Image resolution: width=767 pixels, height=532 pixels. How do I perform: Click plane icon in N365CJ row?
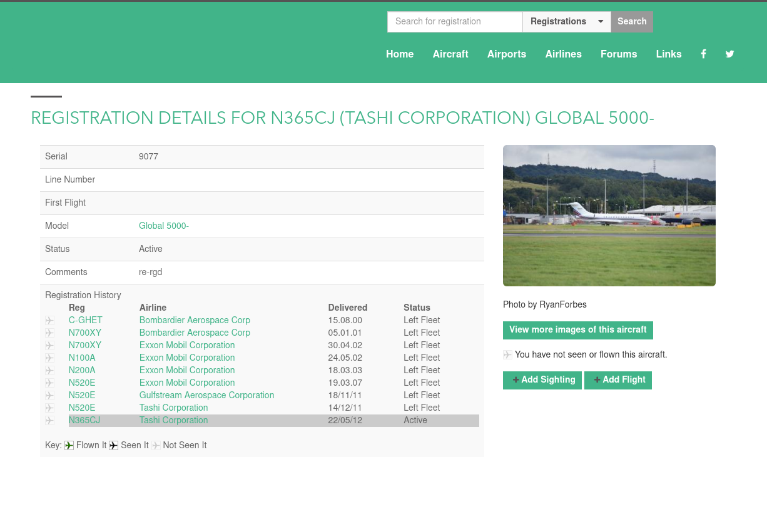pos(49,421)
